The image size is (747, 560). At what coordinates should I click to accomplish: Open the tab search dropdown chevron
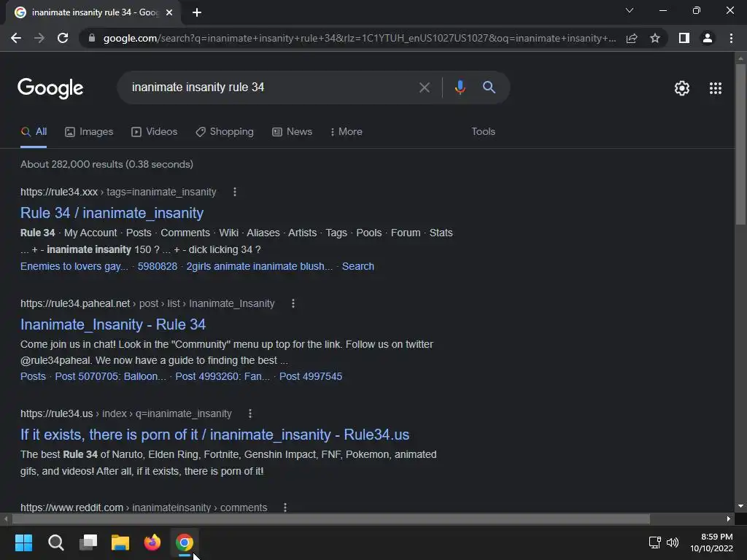coord(630,10)
